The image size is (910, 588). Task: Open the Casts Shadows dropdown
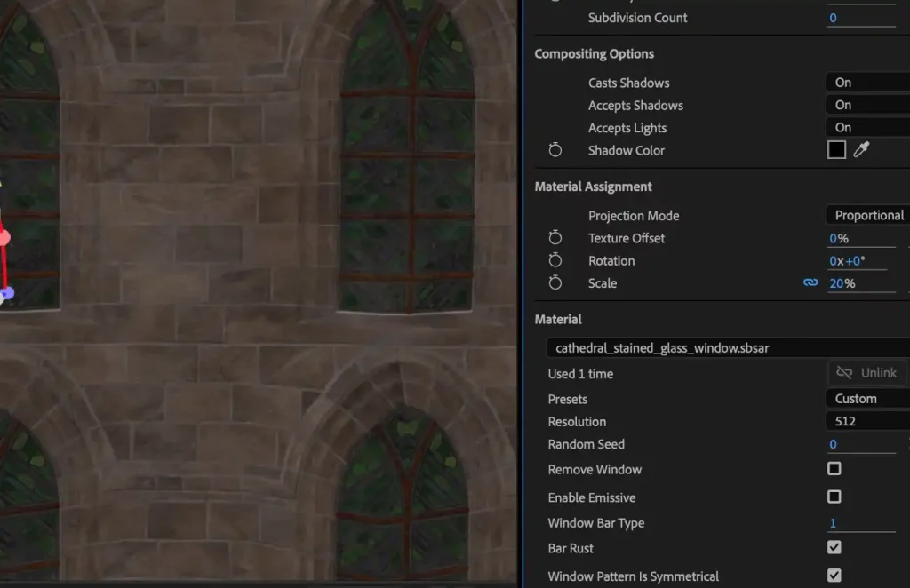[x=867, y=83]
